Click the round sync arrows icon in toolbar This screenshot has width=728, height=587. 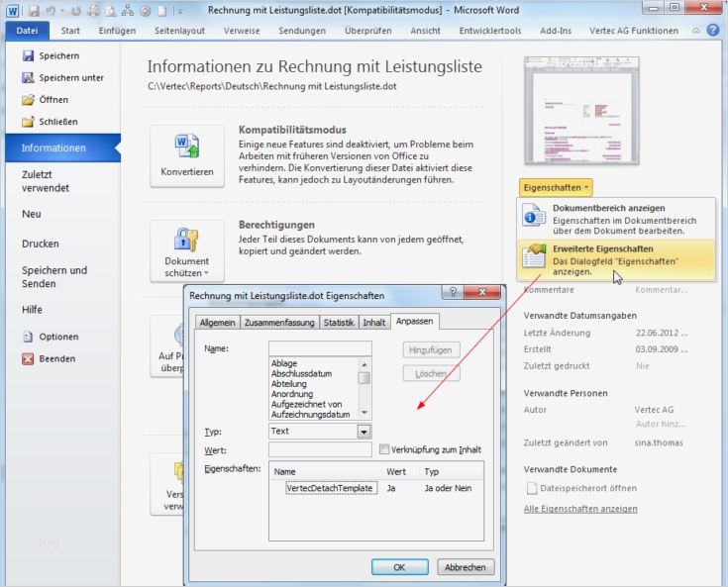tap(146, 11)
